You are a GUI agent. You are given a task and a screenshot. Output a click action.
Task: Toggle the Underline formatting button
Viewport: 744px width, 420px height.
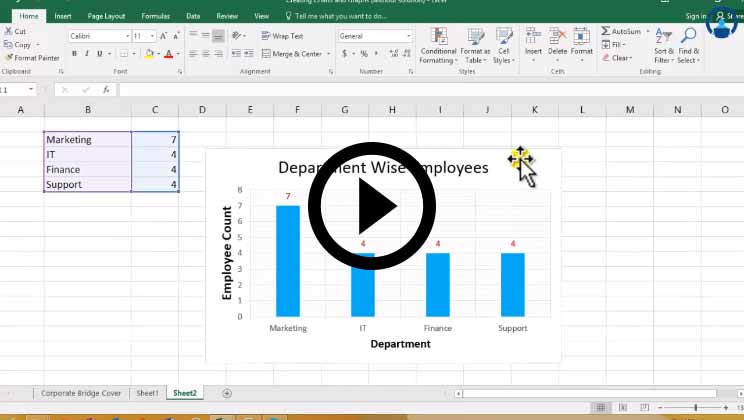(x=100, y=54)
